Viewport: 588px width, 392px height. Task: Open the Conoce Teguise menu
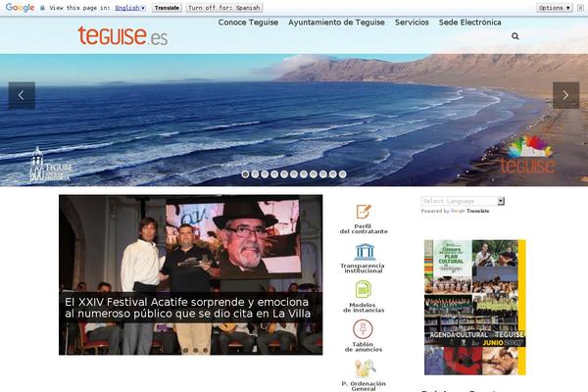pyautogui.click(x=248, y=23)
